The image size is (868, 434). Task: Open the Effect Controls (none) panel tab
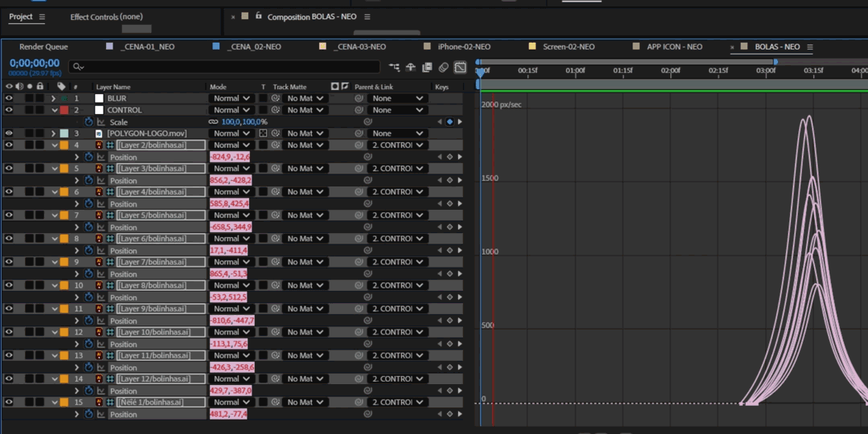106,17
